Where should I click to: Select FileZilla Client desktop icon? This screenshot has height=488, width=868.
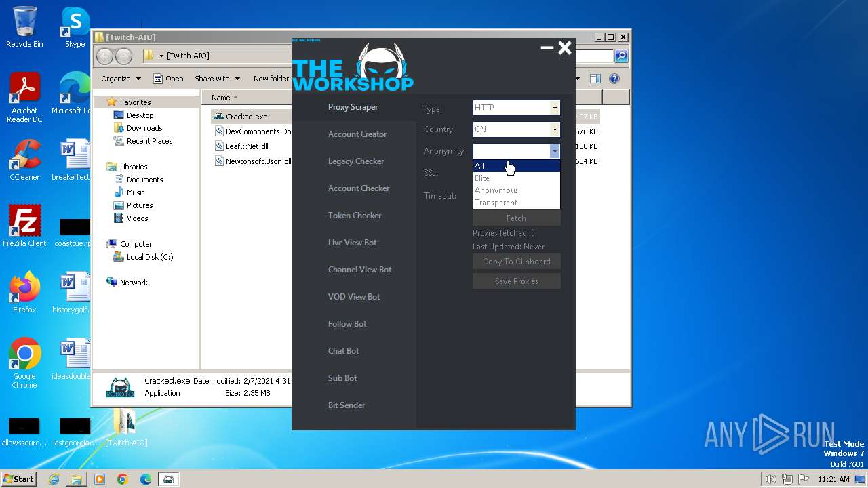(24, 226)
